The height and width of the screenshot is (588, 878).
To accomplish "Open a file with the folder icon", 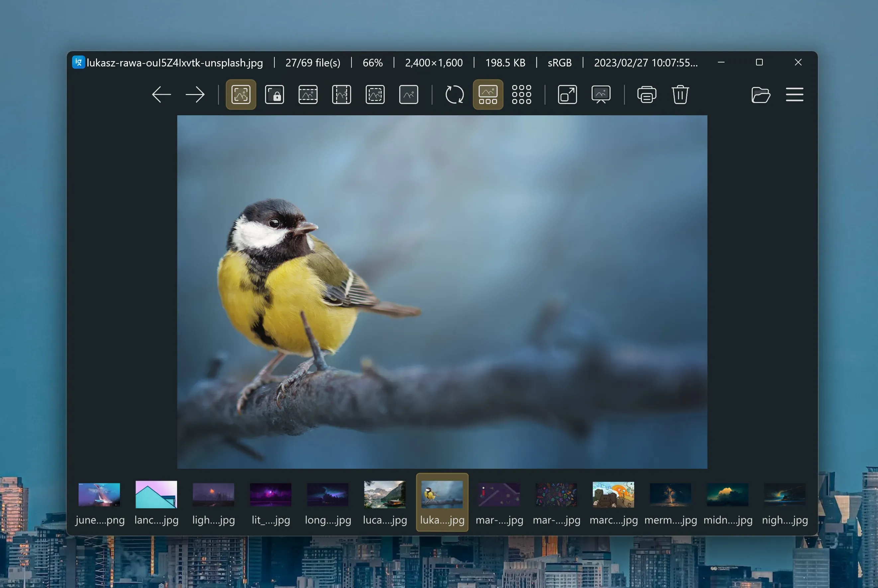I will click(761, 94).
